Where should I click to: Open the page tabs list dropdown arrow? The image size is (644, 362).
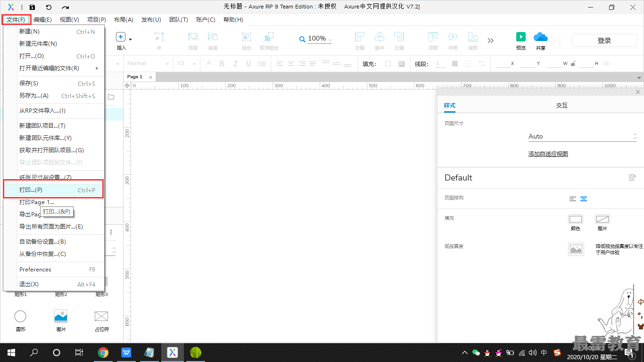(x=639, y=77)
